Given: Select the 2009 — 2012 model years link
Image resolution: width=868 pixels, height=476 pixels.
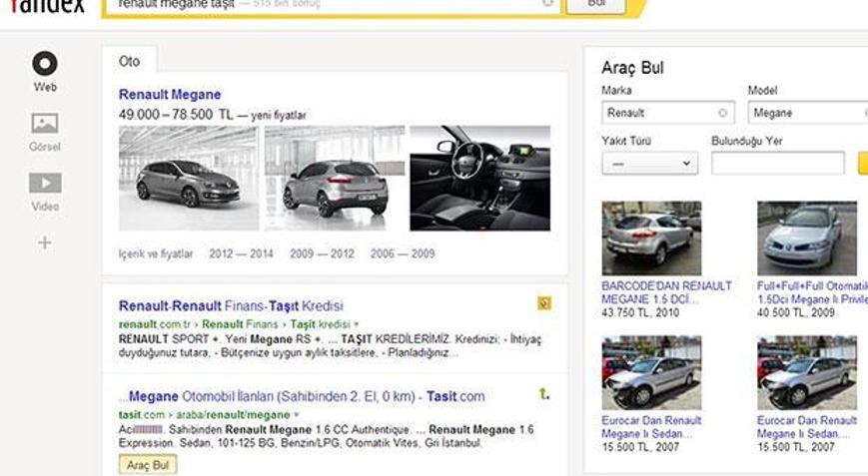Looking at the screenshot, I should [322, 253].
